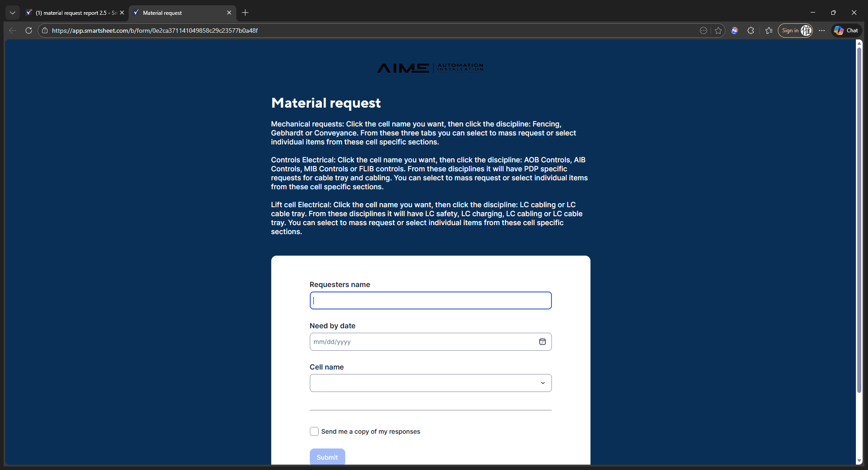Tick Send me a copy of my responses
Screen dimensions: 868x470
pos(314,431)
